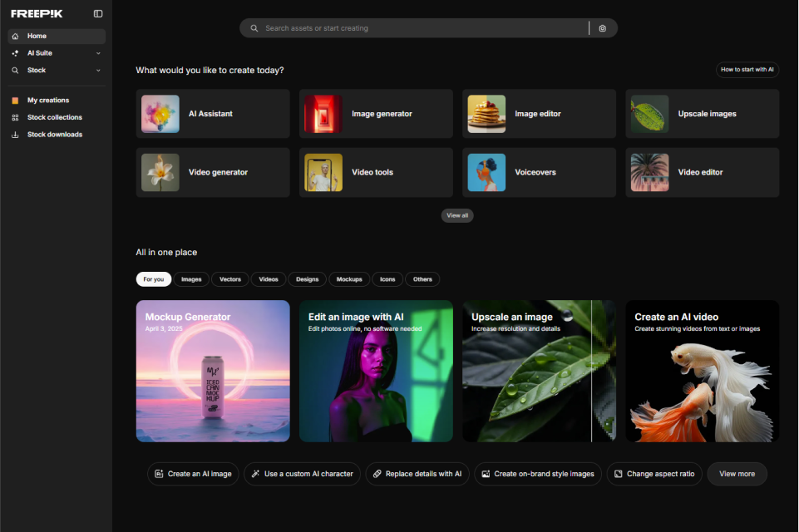799x532 pixels.
Task: Open My creations folder icon
Action: point(15,101)
